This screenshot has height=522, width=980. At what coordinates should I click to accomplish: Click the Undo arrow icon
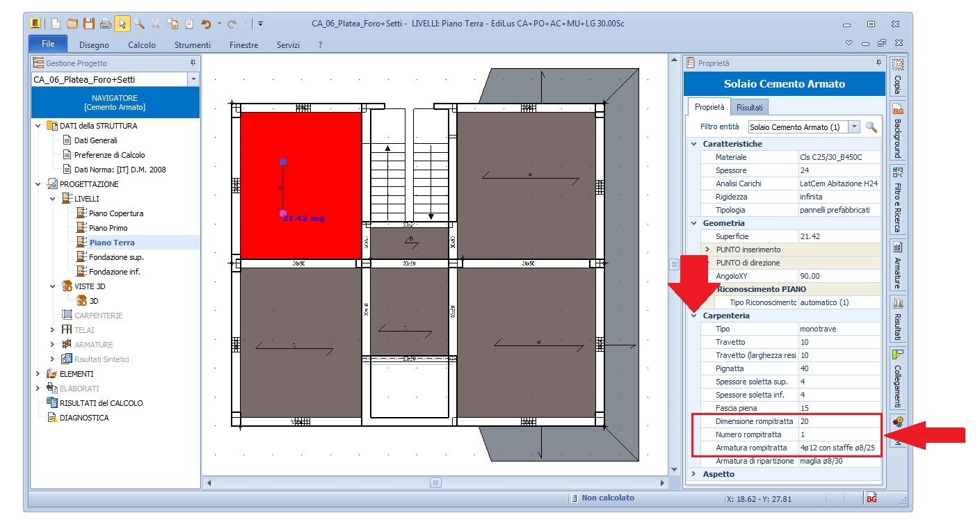click(205, 24)
